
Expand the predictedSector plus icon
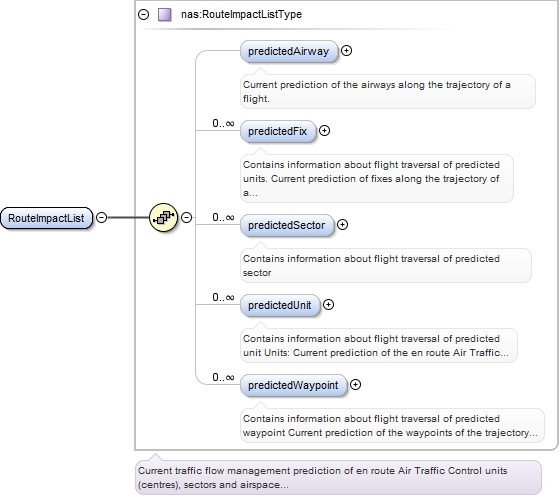pos(342,225)
